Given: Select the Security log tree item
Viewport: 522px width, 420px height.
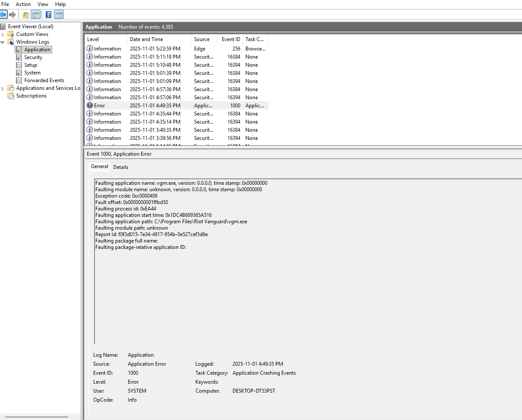Looking at the screenshot, I should point(33,57).
